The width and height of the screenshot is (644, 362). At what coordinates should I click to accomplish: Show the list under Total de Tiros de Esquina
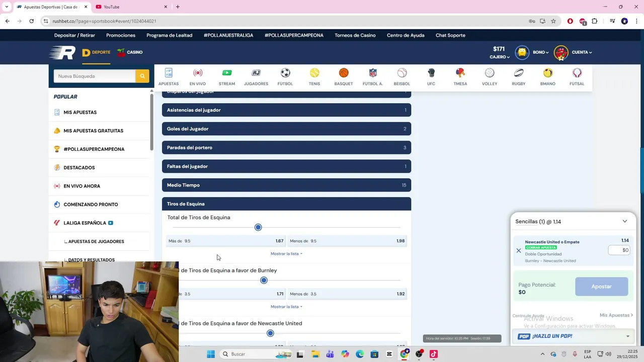click(286, 254)
